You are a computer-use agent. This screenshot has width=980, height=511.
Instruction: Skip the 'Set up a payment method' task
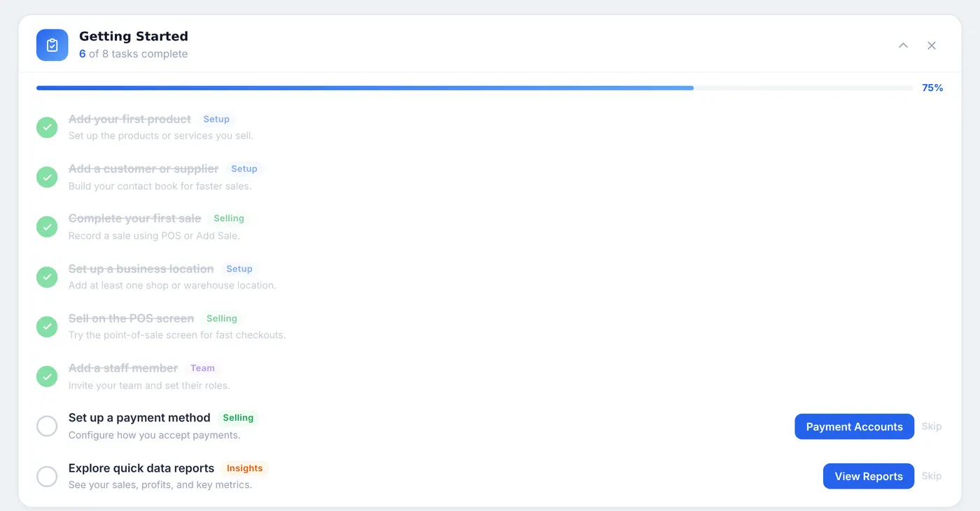(932, 426)
